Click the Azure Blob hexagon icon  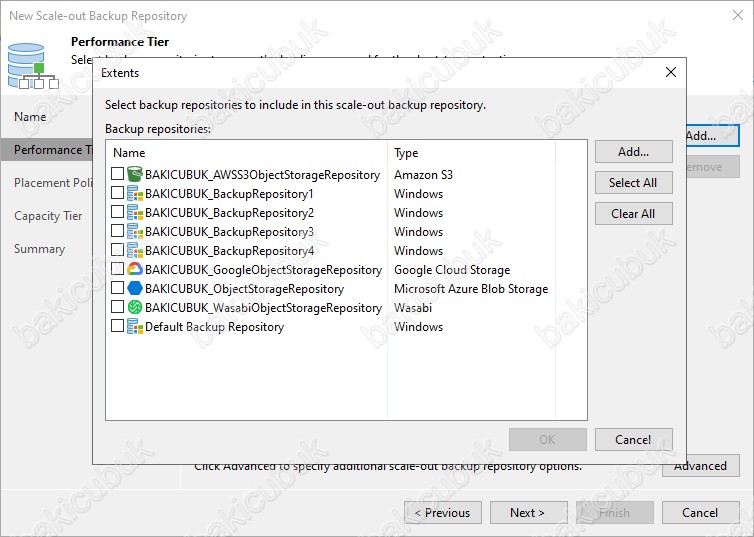[x=135, y=288]
